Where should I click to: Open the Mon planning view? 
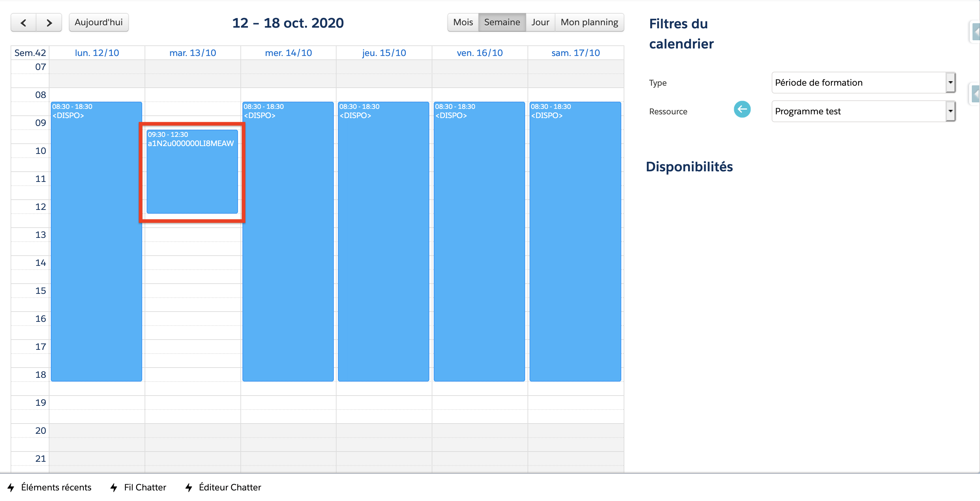pos(589,22)
